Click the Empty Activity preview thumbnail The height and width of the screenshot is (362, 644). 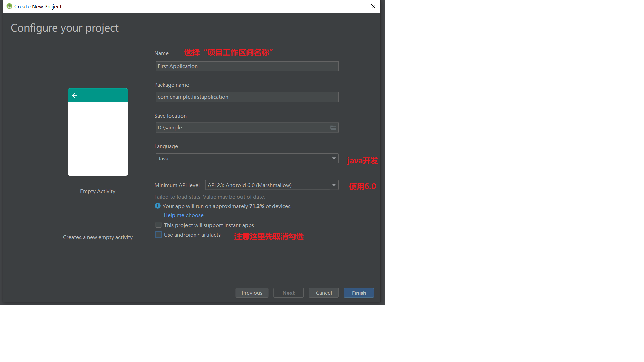(x=98, y=138)
